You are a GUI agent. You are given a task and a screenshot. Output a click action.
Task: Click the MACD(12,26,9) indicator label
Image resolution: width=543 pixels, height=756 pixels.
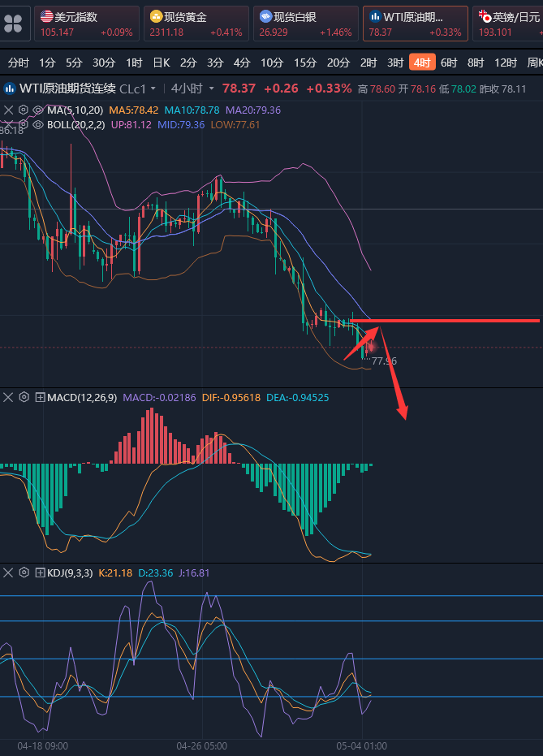point(82,398)
